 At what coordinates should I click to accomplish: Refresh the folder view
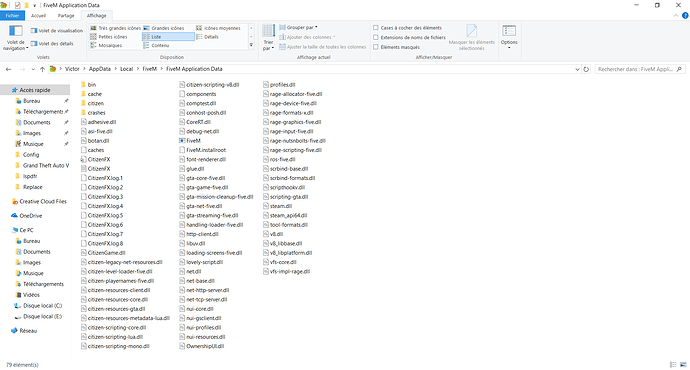tap(586, 69)
